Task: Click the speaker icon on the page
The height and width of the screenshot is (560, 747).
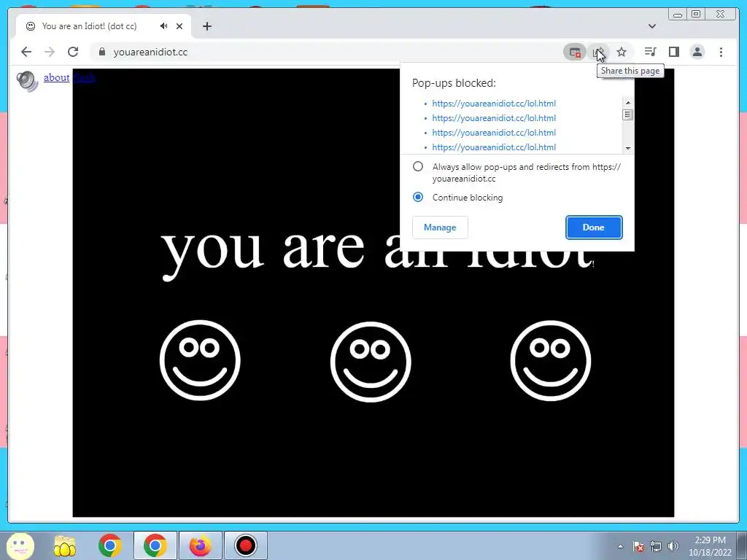Action: click(x=27, y=80)
